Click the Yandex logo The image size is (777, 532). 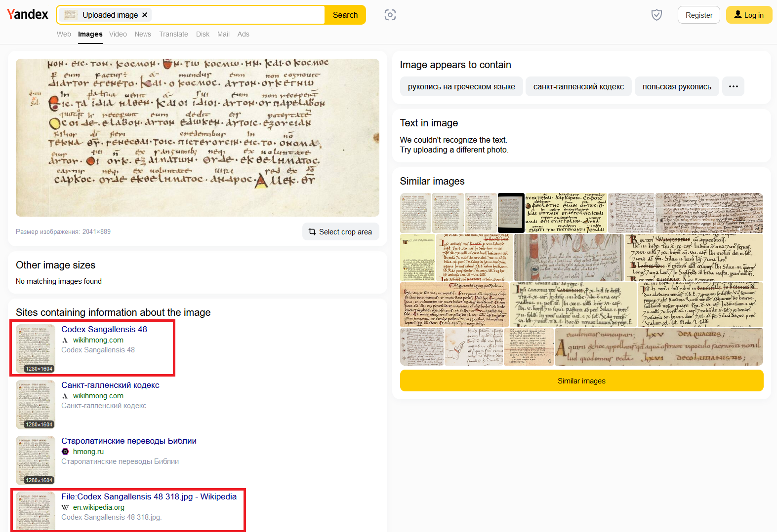[x=28, y=14]
